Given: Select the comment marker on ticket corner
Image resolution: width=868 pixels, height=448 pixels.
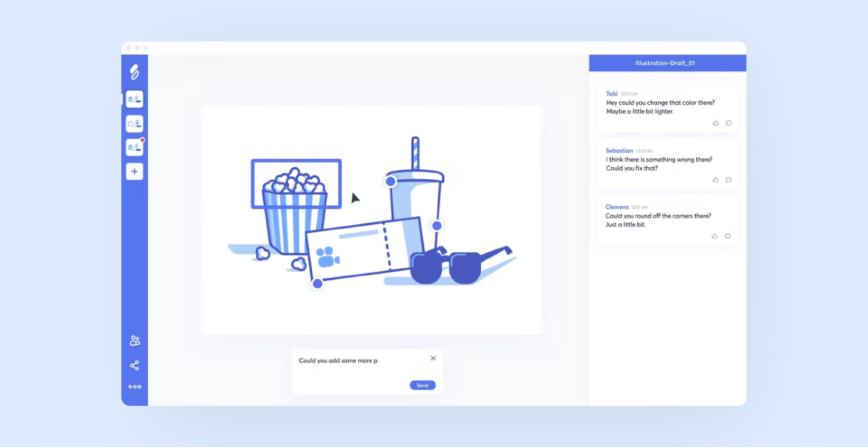Looking at the screenshot, I should click(317, 284).
